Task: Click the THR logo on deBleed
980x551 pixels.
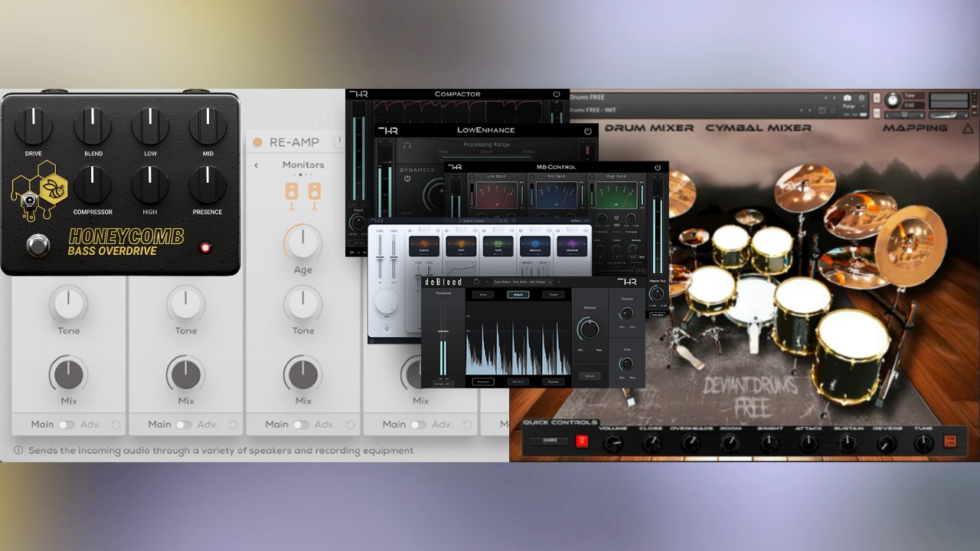Action: click(x=628, y=282)
